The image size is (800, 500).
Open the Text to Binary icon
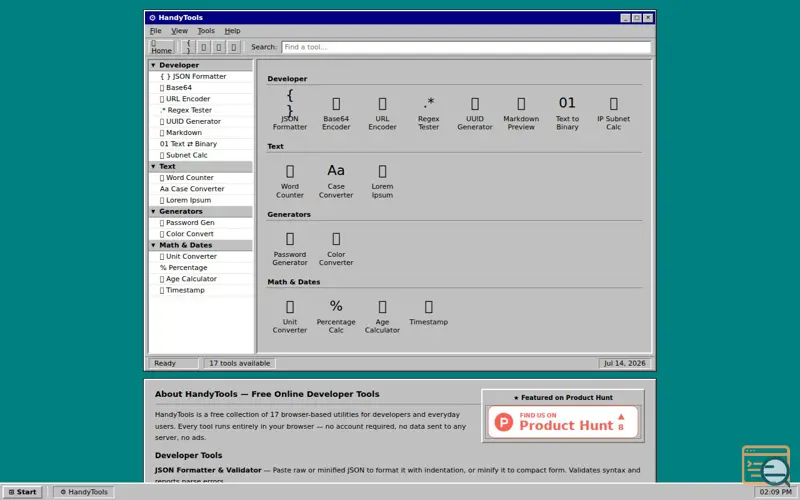pos(567,113)
